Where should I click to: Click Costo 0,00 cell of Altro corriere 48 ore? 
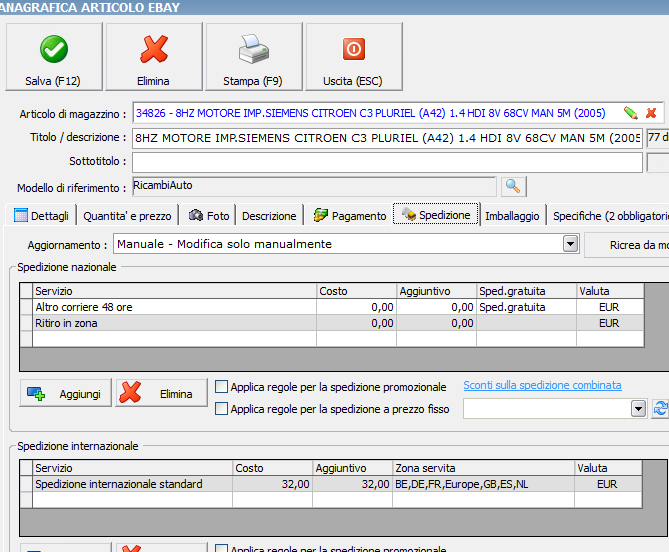tap(356, 307)
